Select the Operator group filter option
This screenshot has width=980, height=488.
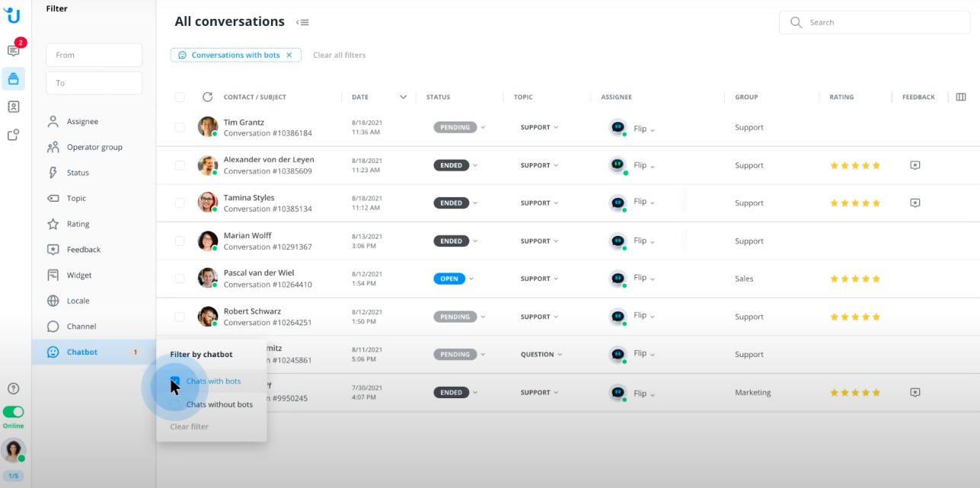point(94,147)
